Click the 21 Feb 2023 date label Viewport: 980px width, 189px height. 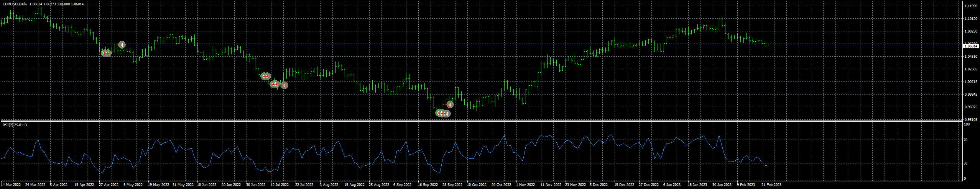click(771, 184)
